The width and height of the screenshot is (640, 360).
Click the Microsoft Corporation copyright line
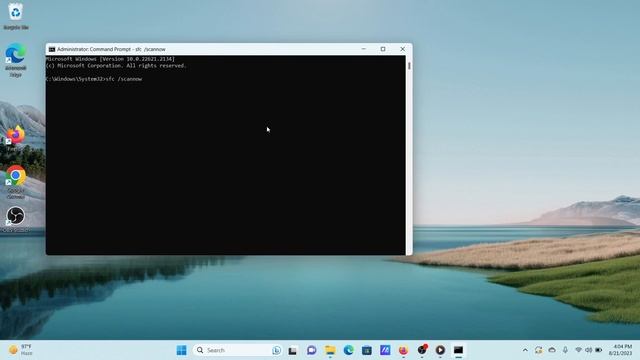116,66
